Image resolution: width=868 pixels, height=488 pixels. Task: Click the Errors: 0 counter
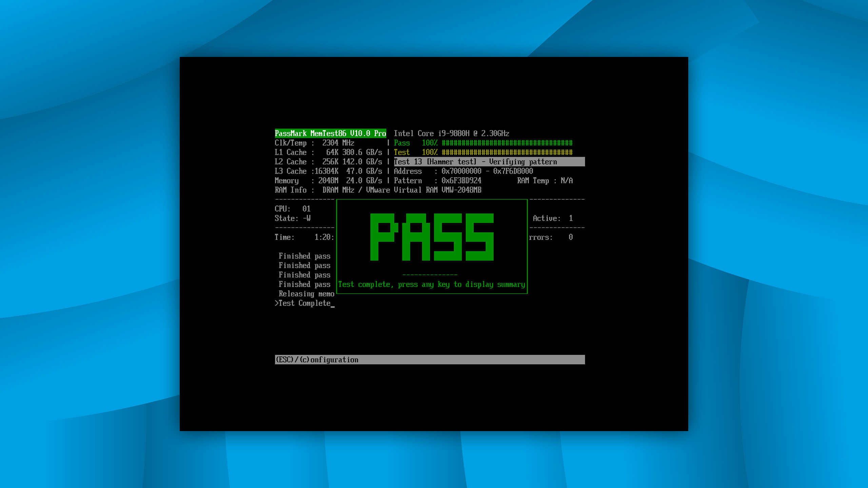[x=551, y=237]
